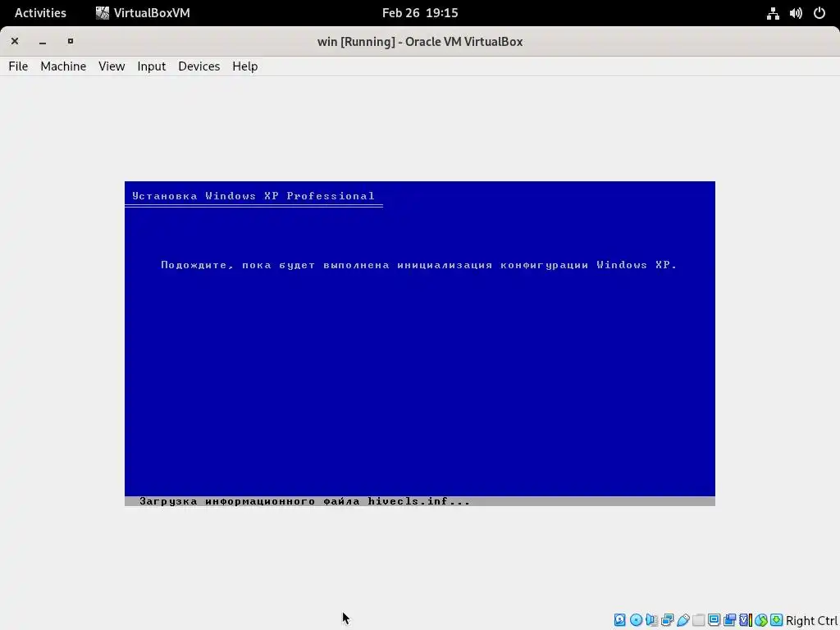The height and width of the screenshot is (630, 840).
Task: Open the Input menu
Action: (152, 66)
